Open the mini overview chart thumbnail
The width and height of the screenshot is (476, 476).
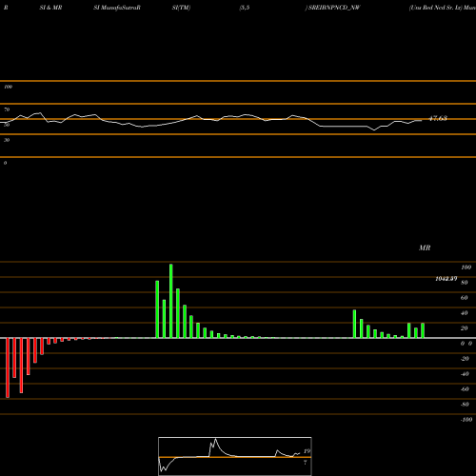click(235, 456)
